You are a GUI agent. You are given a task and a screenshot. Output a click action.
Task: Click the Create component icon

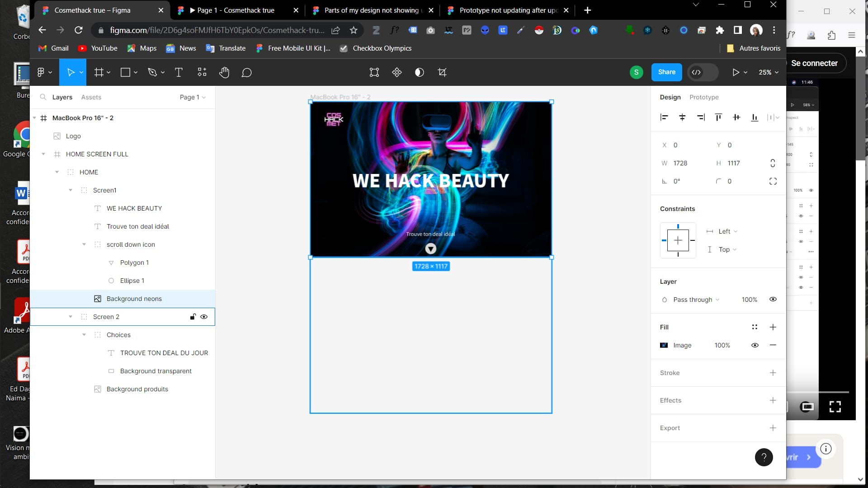pos(397,72)
